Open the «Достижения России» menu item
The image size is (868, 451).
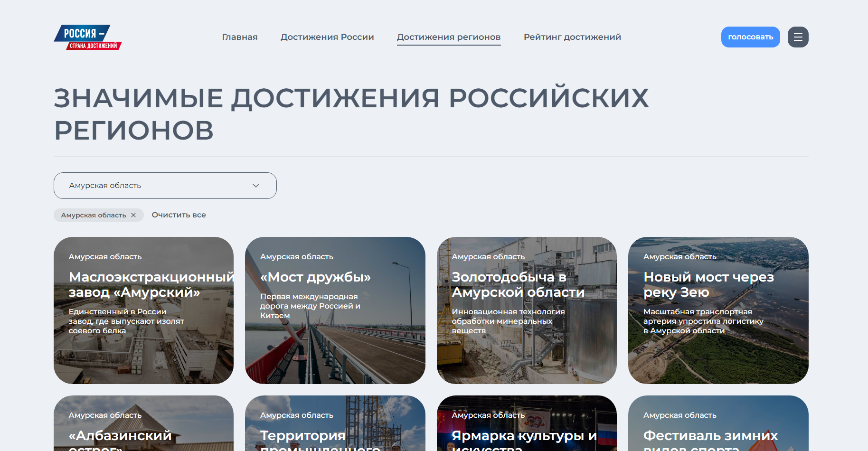click(x=327, y=37)
